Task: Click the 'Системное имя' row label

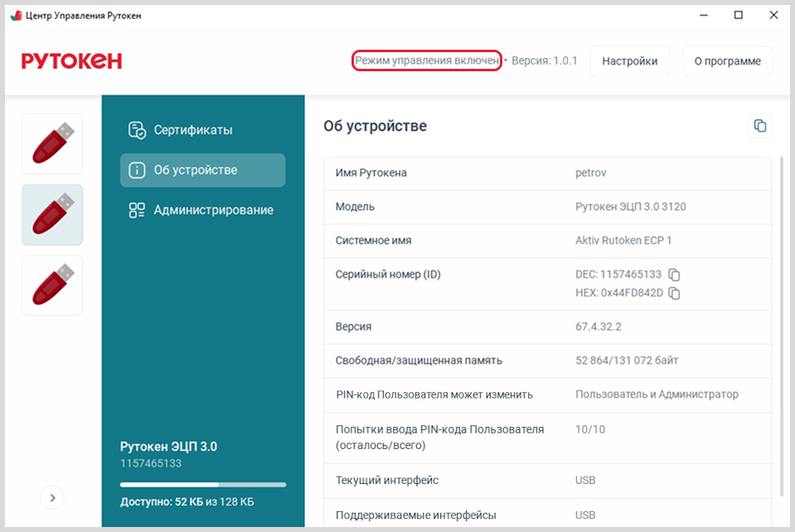Action: pyautogui.click(x=373, y=240)
